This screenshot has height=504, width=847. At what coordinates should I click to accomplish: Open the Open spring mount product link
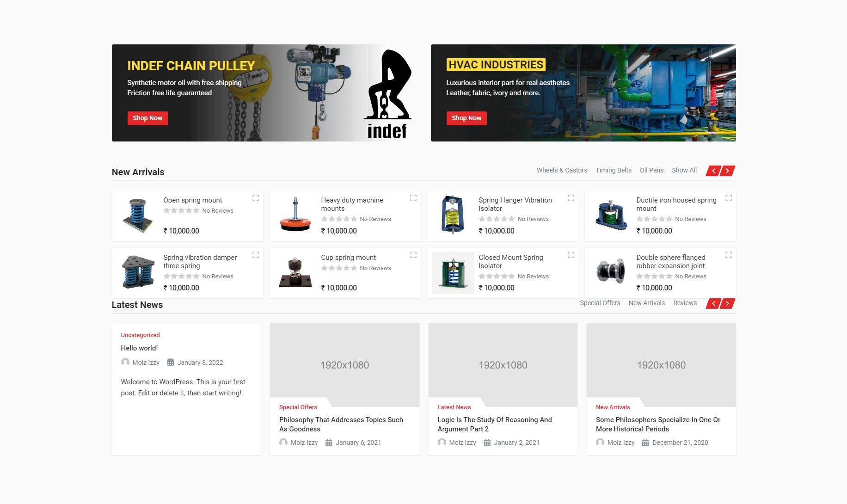[x=193, y=200]
